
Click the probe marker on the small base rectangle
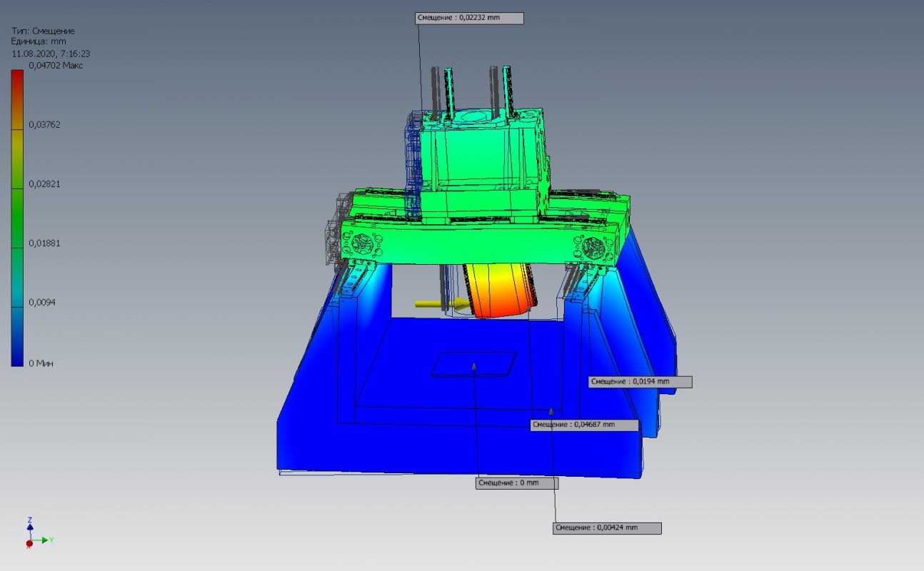(x=473, y=365)
